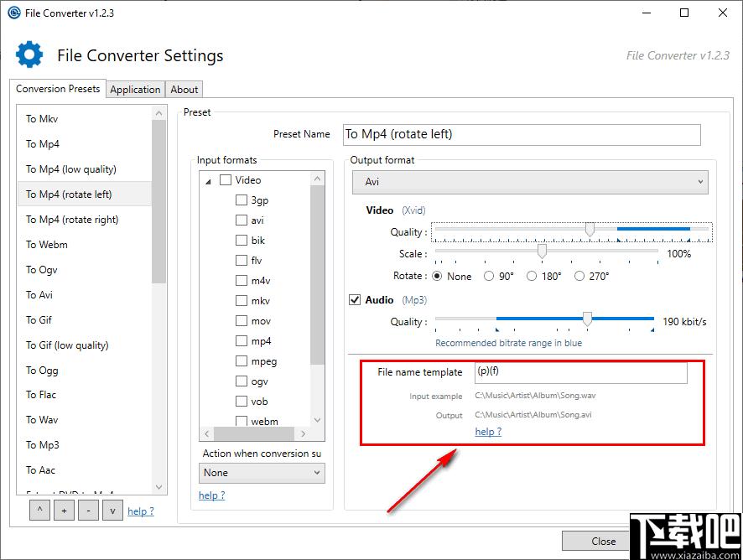The width and height of the screenshot is (743, 560).
Task: Add a new preset with + button
Action: 64,511
